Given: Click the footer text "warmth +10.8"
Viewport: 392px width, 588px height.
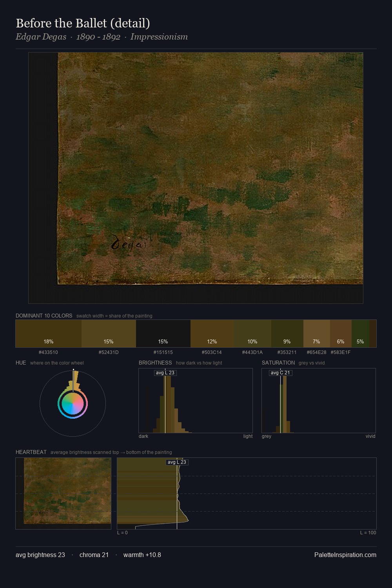Looking at the screenshot, I should pos(142,555).
